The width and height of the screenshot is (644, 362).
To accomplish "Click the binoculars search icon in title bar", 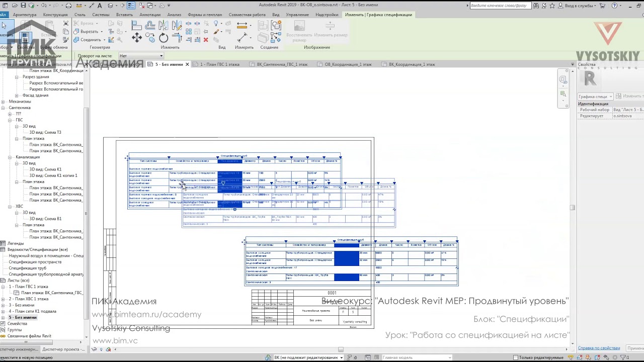I will point(536,6).
